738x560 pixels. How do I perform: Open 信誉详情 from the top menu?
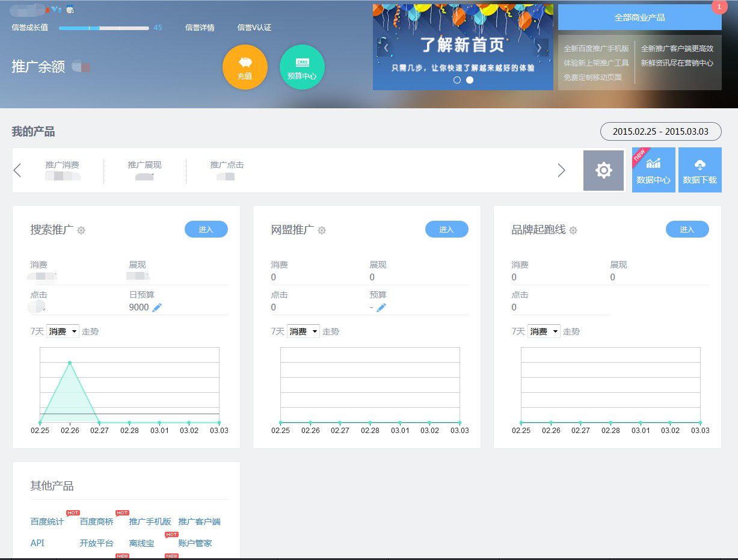click(x=200, y=27)
